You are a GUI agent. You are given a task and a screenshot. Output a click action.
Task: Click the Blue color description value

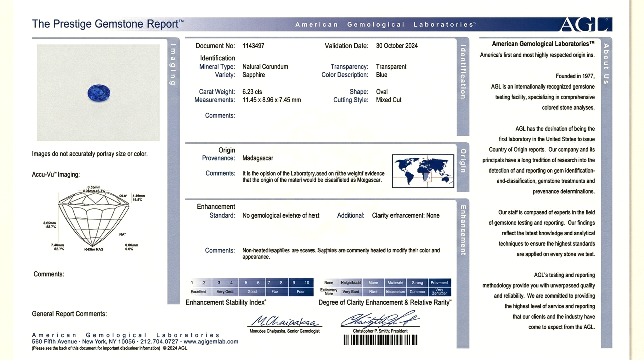(x=381, y=75)
